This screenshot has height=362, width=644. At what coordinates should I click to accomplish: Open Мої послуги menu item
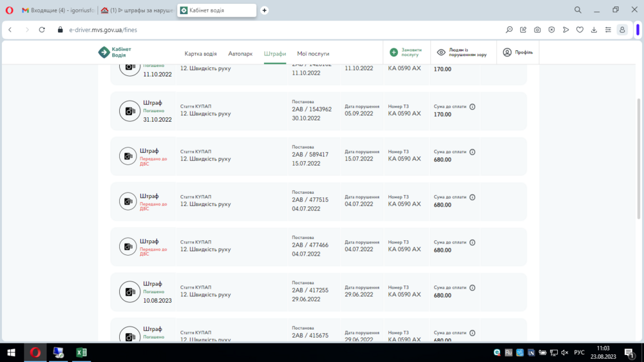click(313, 53)
